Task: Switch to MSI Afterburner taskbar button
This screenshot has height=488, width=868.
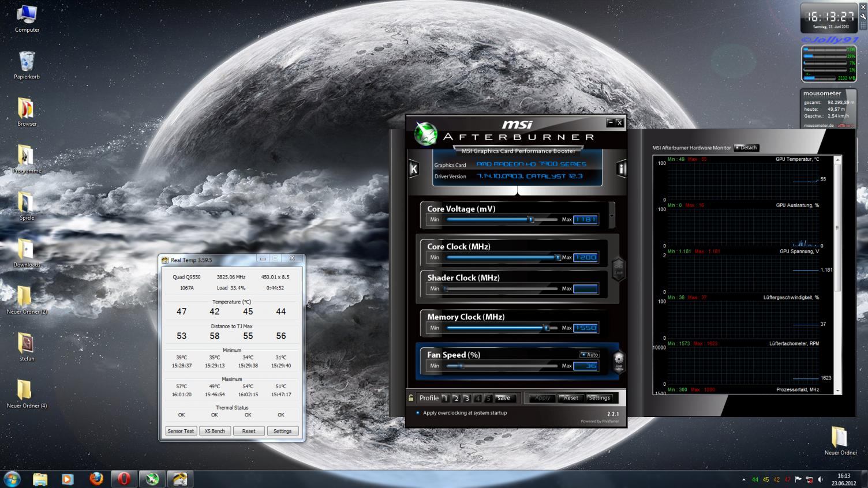Action: 152,479
